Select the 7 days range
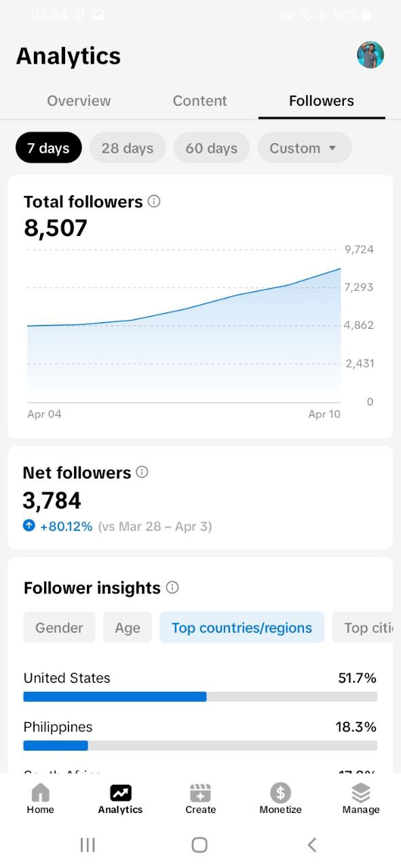This screenshot has height=868, width=401. coord(48,148)
